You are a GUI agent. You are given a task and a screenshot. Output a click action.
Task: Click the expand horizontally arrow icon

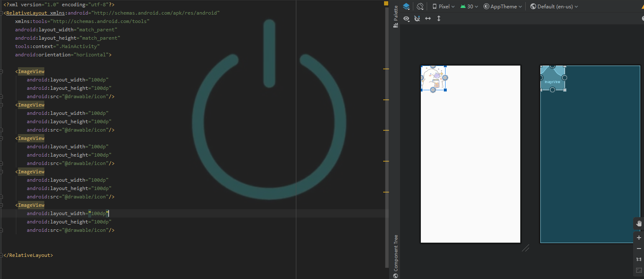428,18
